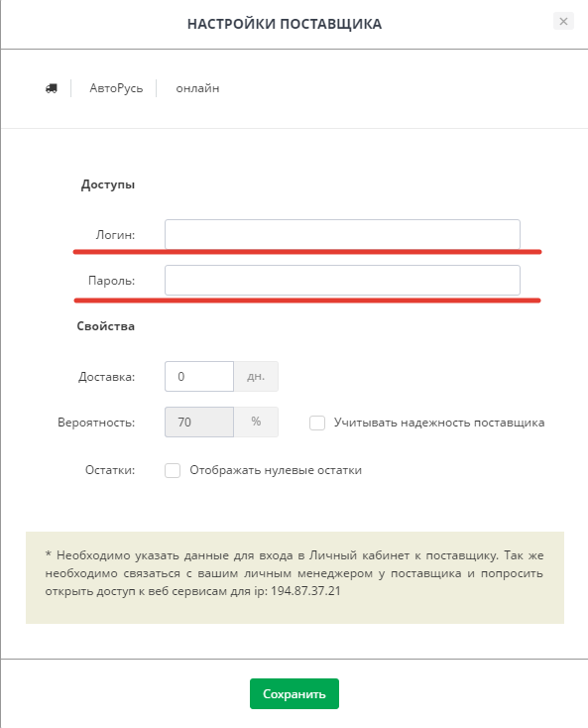The width and height of the screenshot is (588, 728).
Task: Select the онлайн status label
Action: pyautogui.click(x=197, y=88)
